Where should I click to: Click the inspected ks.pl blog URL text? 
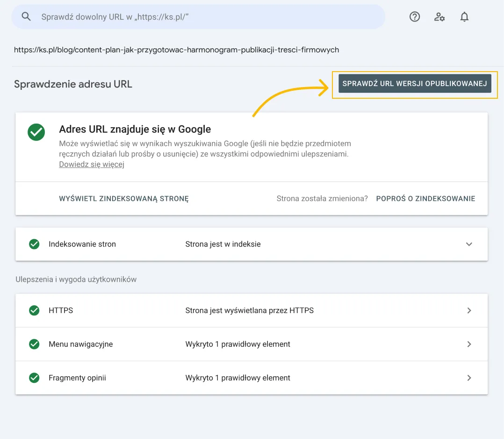(x=176, y=50)
